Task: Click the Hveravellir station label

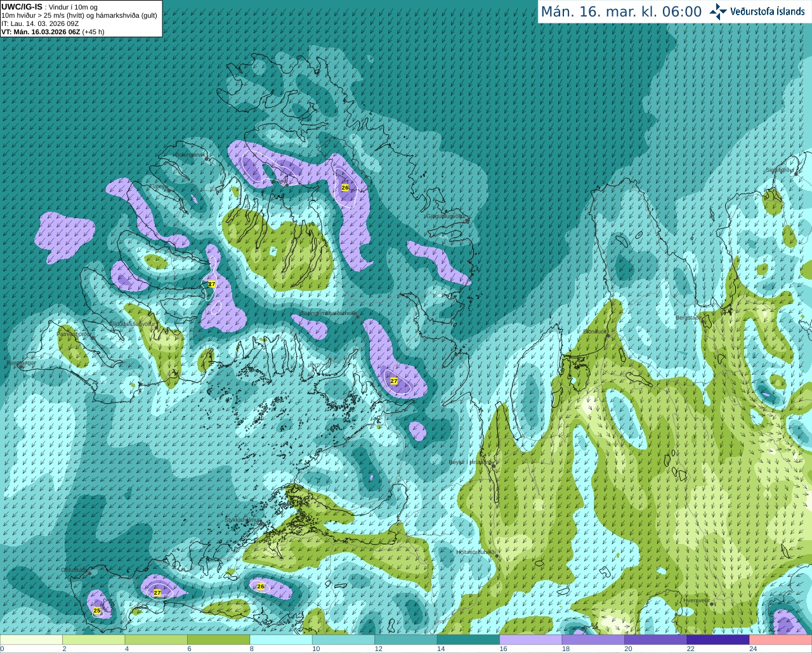Action: [696, 600]
